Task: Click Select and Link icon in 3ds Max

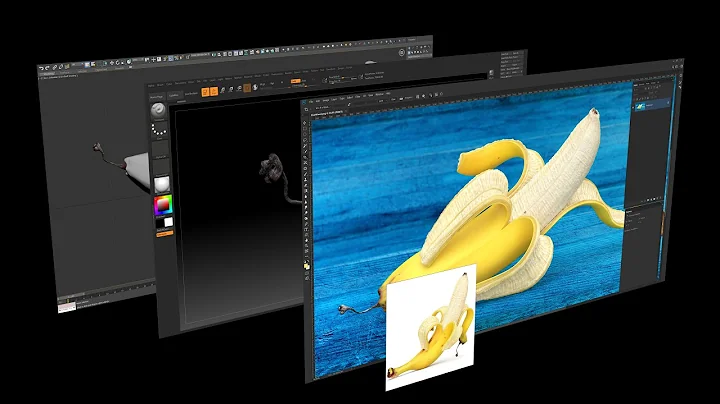Action: pos(55,67)
